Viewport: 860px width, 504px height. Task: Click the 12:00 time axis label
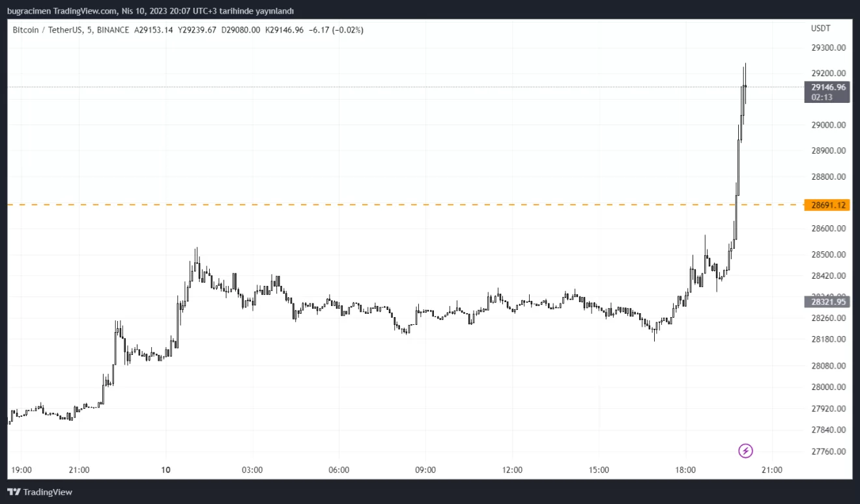tap(512, 469)
